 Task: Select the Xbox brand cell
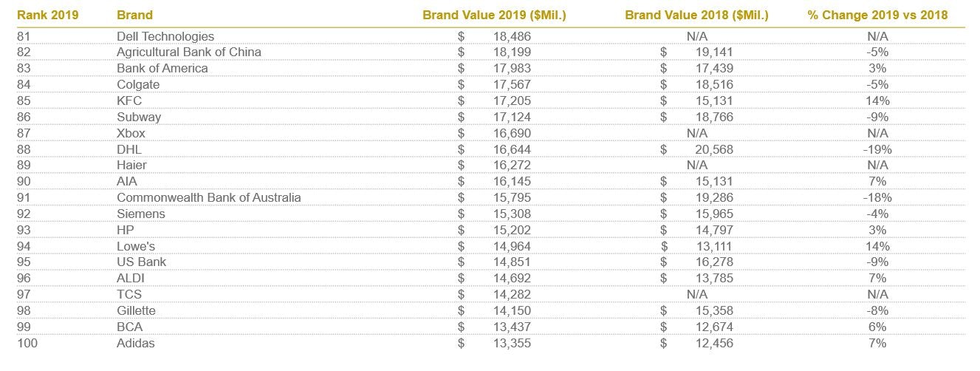point(131,134)
